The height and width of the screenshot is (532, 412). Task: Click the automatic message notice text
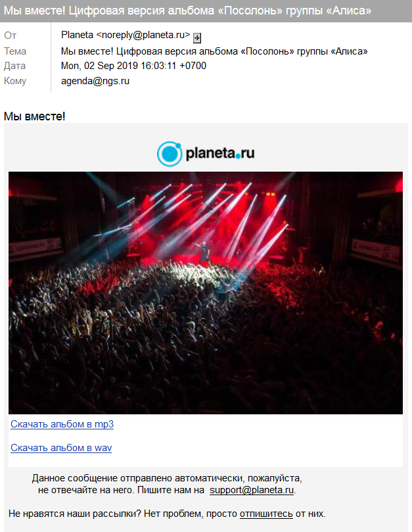(167, 484)
